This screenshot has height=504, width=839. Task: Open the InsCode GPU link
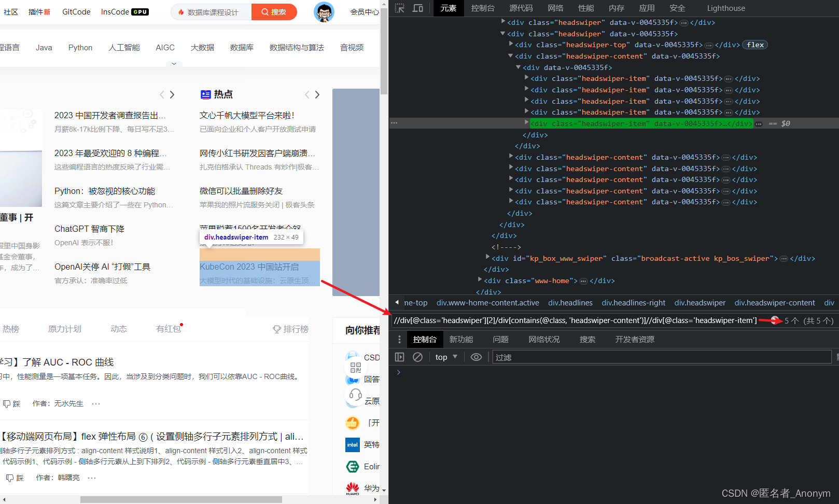tap(124, 12)
